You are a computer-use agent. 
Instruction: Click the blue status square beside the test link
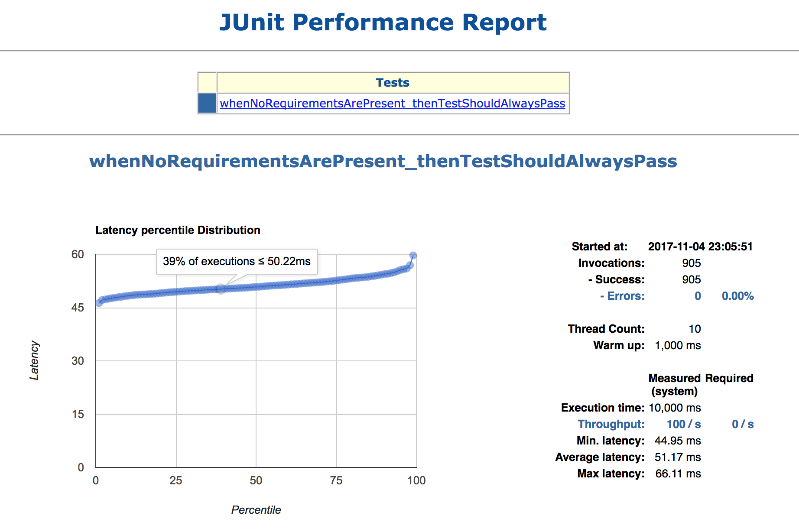[x=207, y=103]
